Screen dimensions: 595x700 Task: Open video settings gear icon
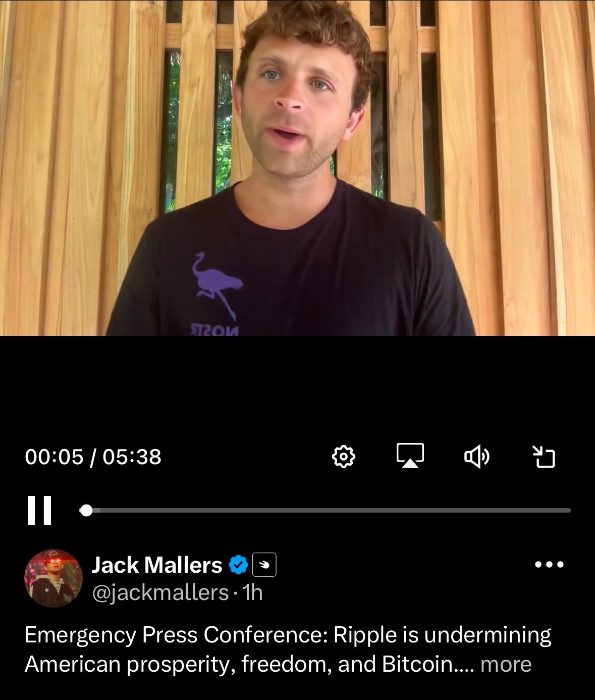(x=344, y=457)
